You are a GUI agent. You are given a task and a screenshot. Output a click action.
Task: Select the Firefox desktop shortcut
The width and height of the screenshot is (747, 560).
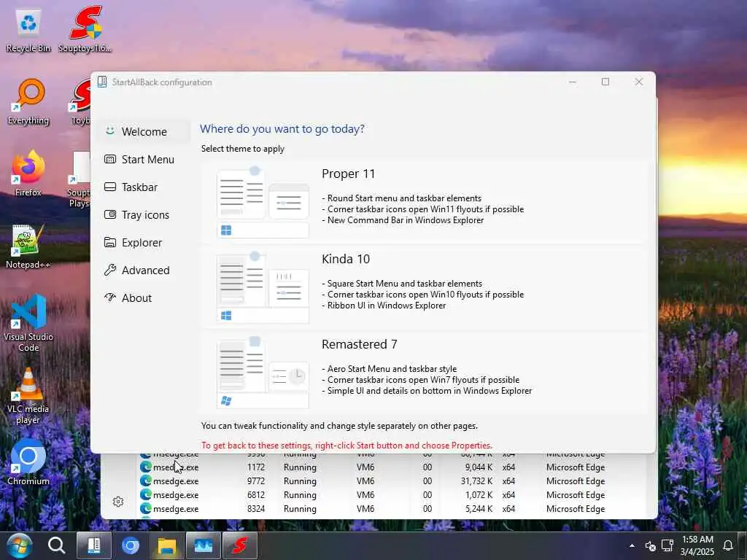coord(28,174)
